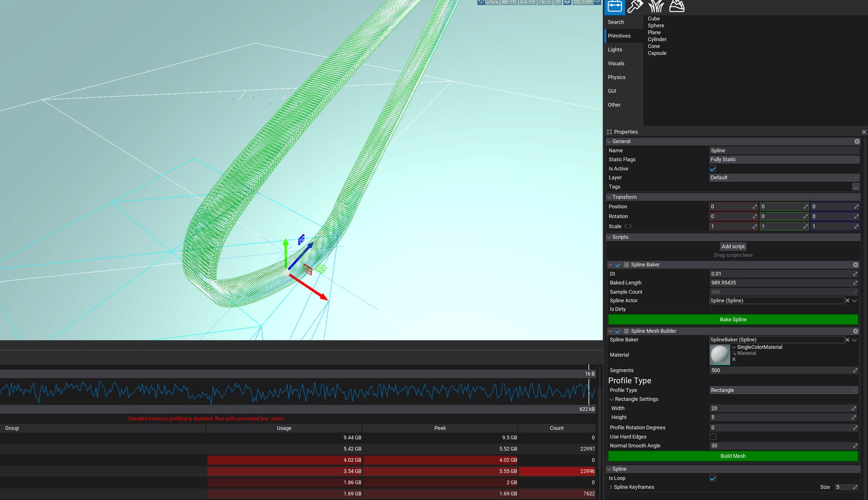The width and height of the screenshot is (868, 500).
Task: Select the Paint brush tool tab
Action: point(635,6)
